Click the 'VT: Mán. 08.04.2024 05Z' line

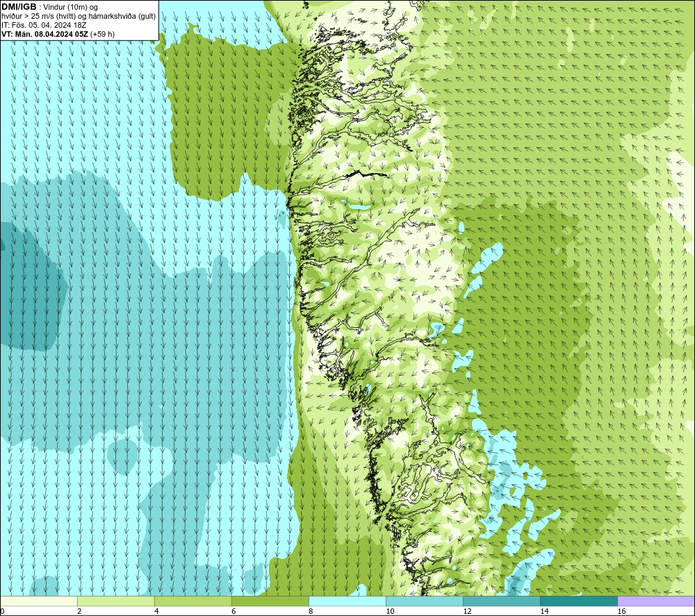(x=44, y=33)
